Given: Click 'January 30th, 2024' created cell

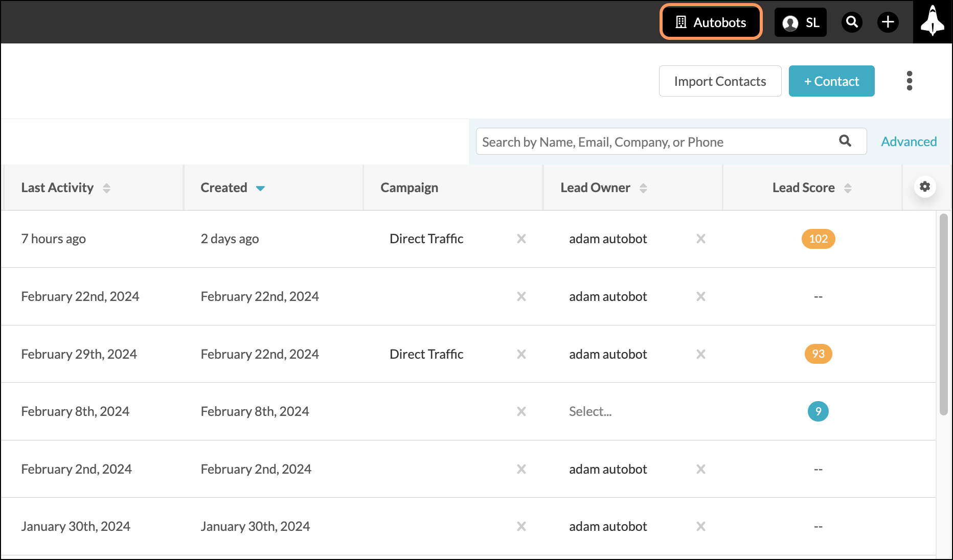Looking at the screenshot, I should [x=255, y=526].
